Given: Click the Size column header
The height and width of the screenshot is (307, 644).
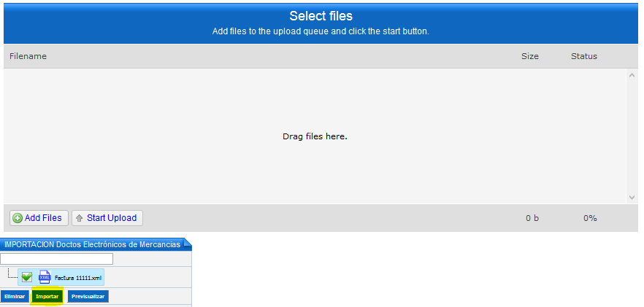Looking at the screenshot, I should pyautogui.click(x=530, y=56).
